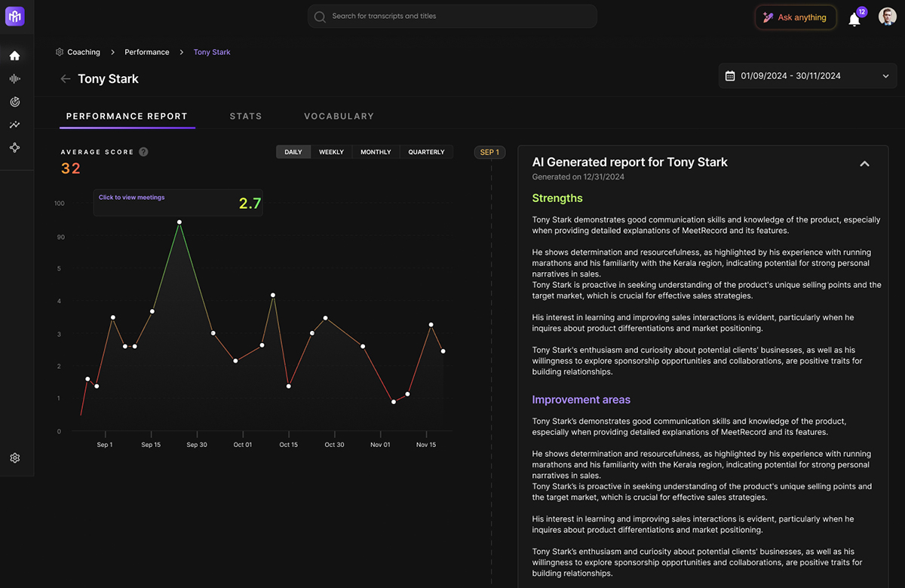
Task: Switch chart to Weekly view
Action: pyautogui.click(x=331, y=152)
